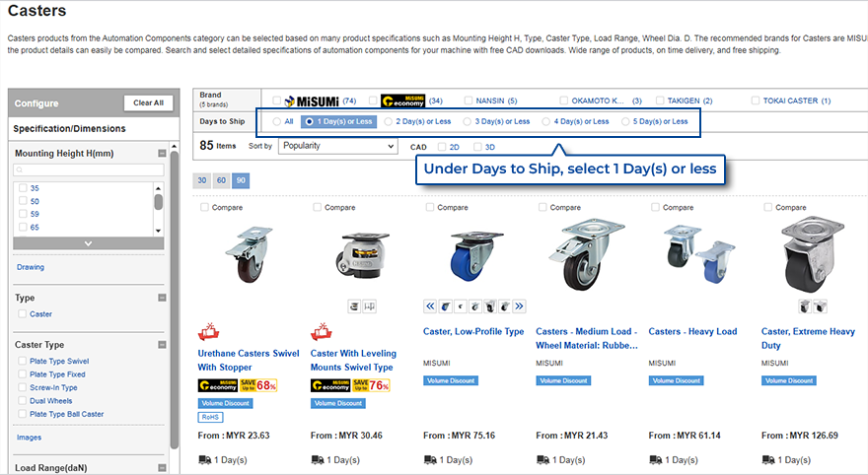
Task: Open the Caster With Leveling Mounts product image
Action: tap(361, 254)
